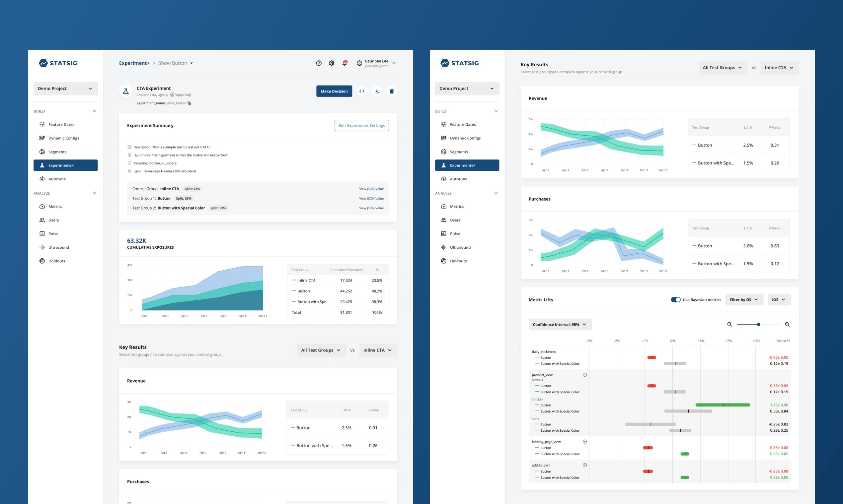Collapse the product_view metric breakdown
The width and height of the screenshot is (843, 504).
click(x=585, y=375)
